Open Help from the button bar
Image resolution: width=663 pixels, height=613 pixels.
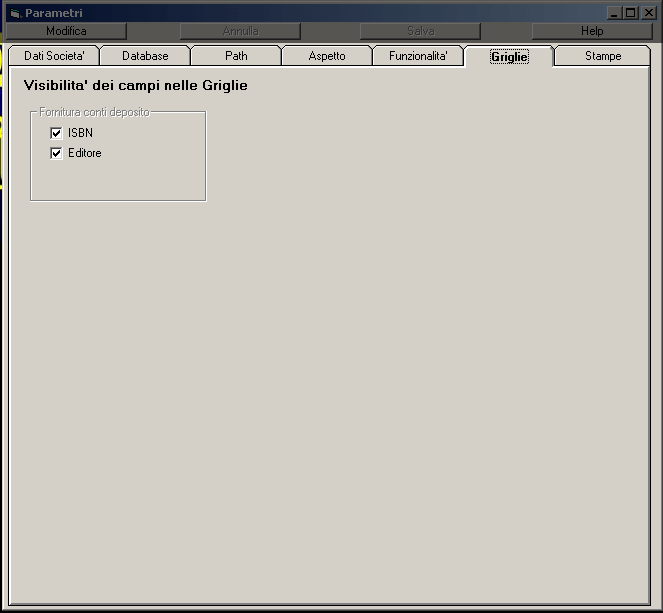[x=592, y=31]
